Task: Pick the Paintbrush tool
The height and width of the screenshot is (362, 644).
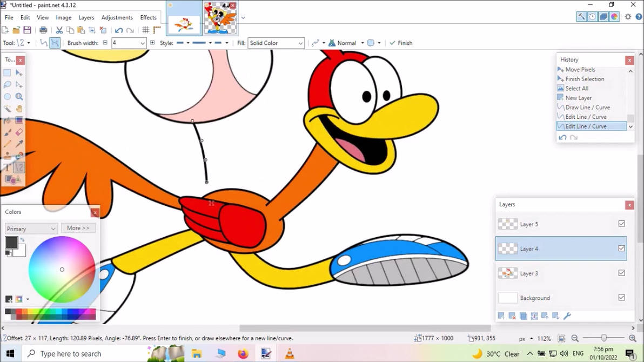Action: coord(8,132)
